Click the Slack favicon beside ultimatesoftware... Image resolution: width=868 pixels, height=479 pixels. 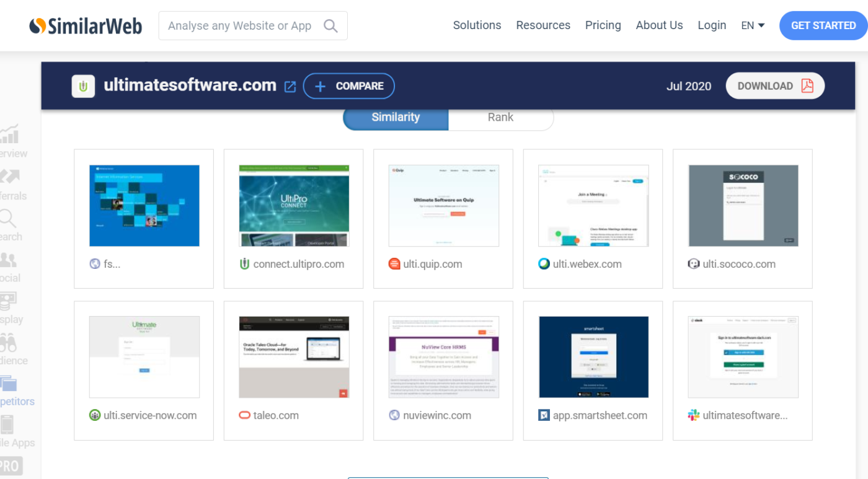(x=694, y=415)
